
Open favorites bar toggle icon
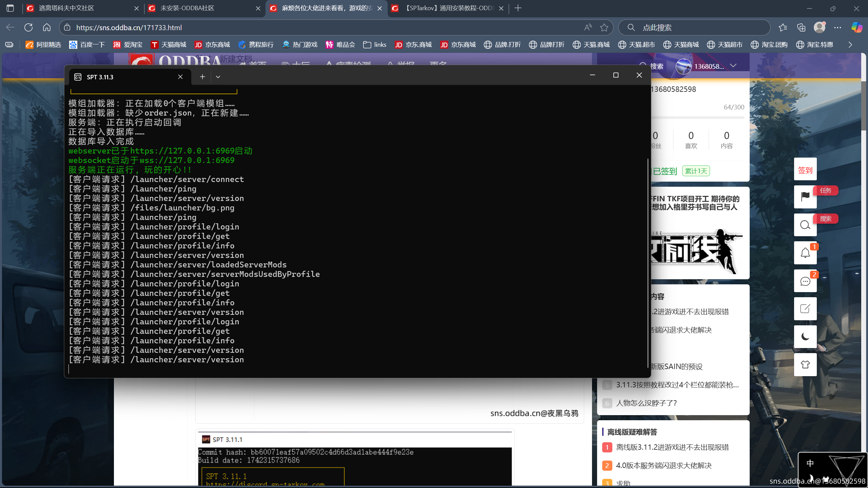tap(9, 45)
